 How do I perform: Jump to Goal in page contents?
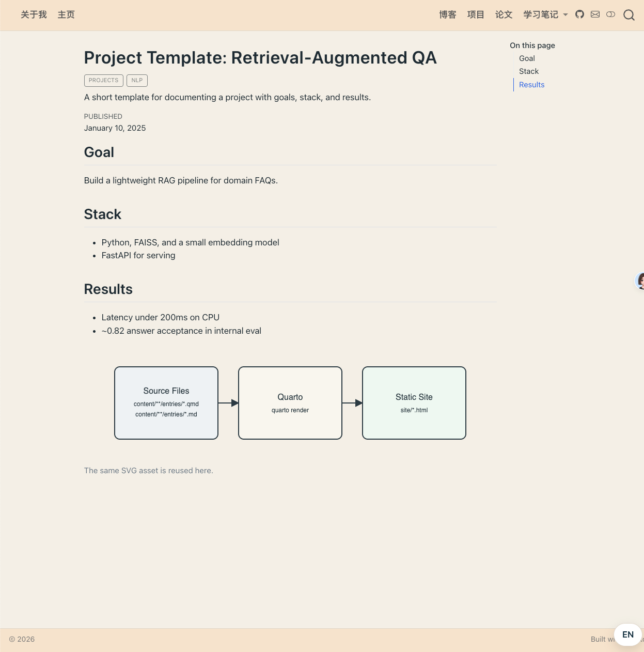(x=527, y=58)
